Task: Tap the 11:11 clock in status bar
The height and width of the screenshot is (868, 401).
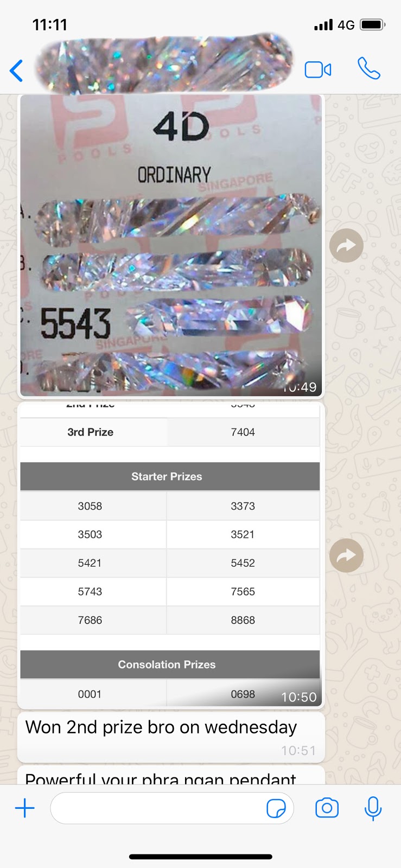Action: pos(50,25)
